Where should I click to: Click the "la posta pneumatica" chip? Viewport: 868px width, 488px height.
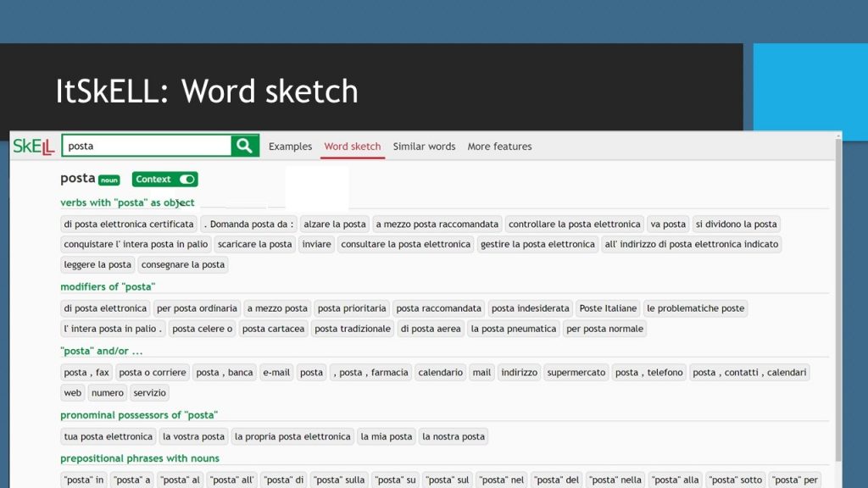coord(514,329)
